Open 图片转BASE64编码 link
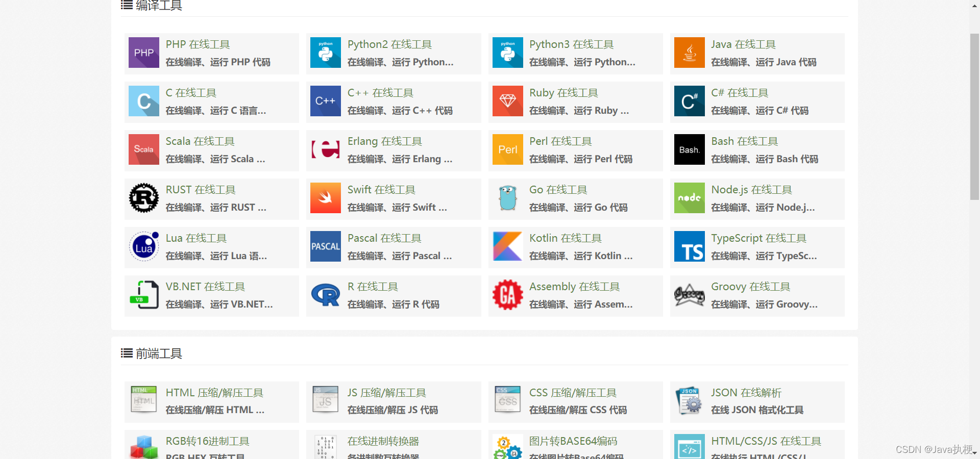The image size is (980, 459). pyautogui.click(x=574, y=441)
